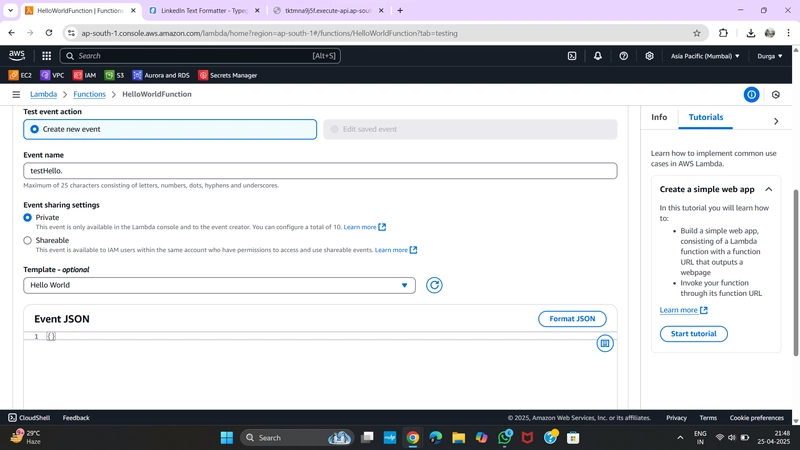The image size is (800, 450).
Task: Open Learn more link for Shareable events
Action: click(396, 250)
